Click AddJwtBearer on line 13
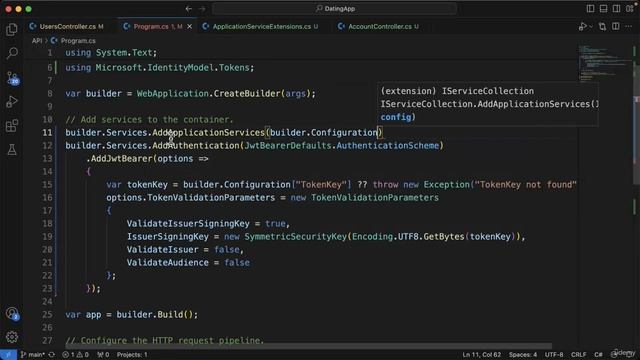 click(121, 159)
